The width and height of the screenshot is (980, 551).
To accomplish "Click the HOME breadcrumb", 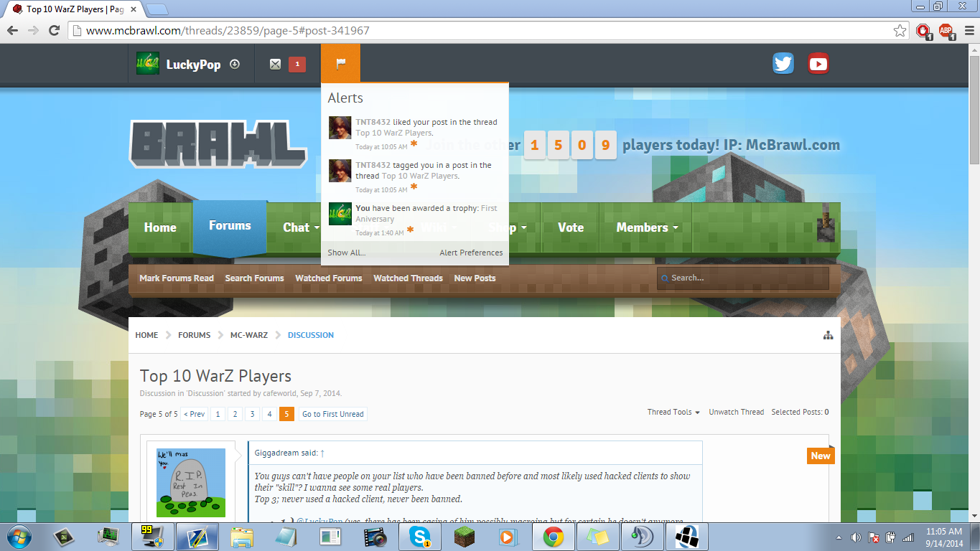I will 146,335.
